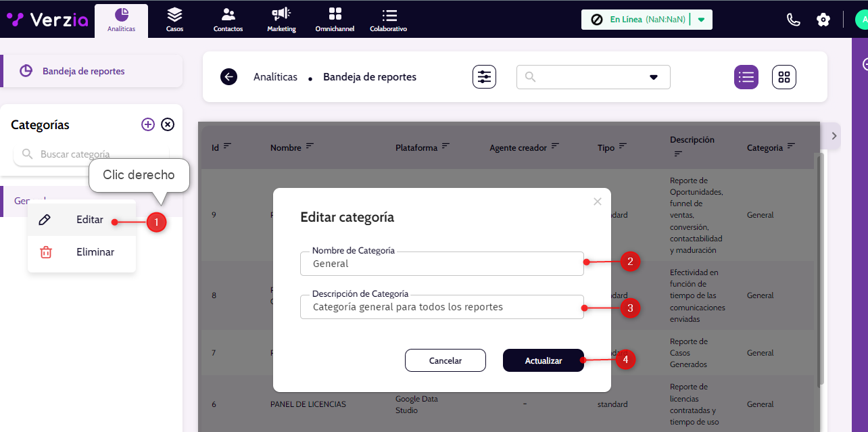Click the Actualizar button
Image resolution: width=868 pixels, height=432 pixels.
click(x=544, y=360)
